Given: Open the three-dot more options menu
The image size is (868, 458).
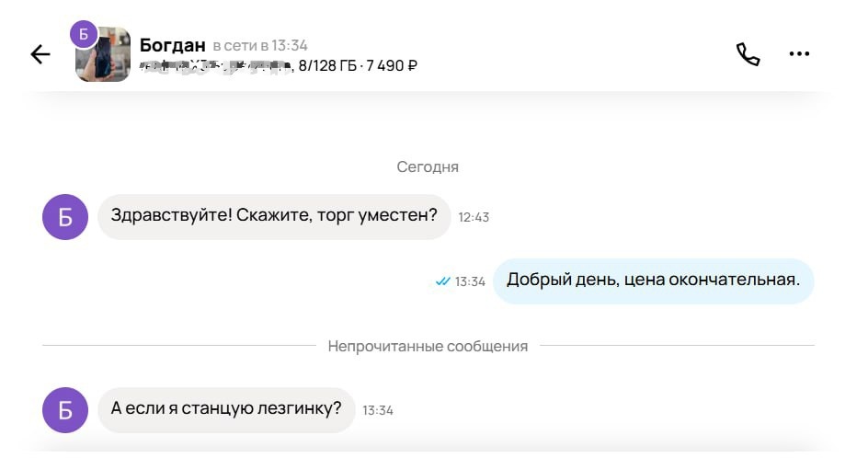Looking at the screenshot, I should (799, 54).
